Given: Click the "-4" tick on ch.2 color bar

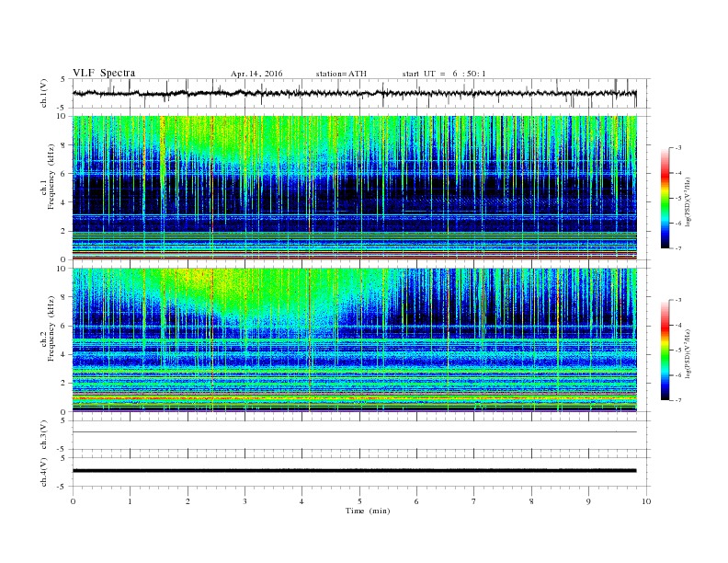Looking at the screenshot, I should 678,325.
